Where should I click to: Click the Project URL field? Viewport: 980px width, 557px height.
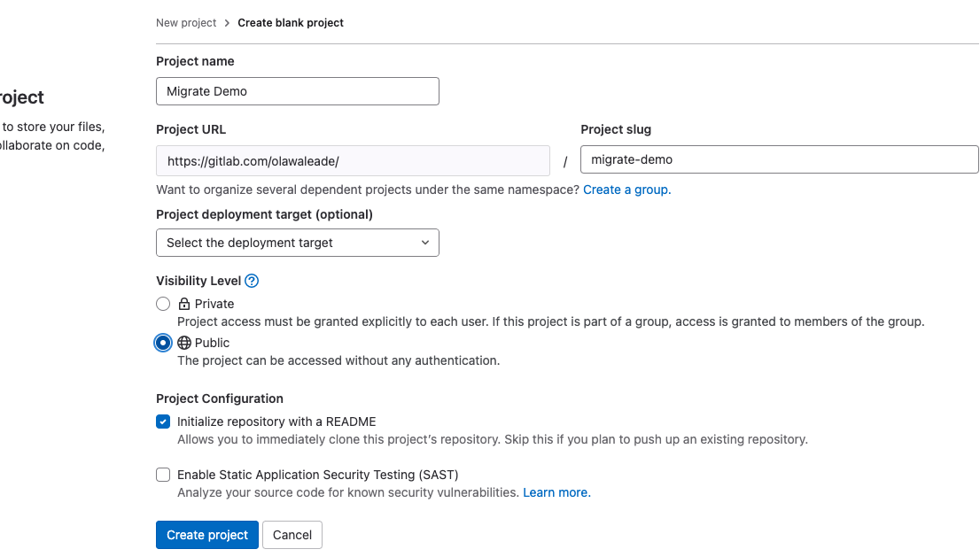pyautogui.click(x=353, y=160)
